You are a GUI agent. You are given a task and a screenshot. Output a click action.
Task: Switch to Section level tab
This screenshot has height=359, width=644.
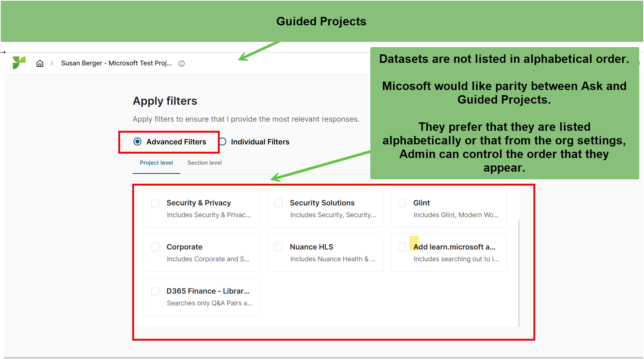point(205,163)
